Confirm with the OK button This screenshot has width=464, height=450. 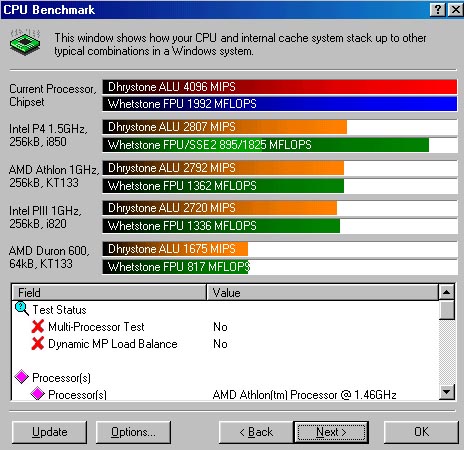[x=421, y=432]
